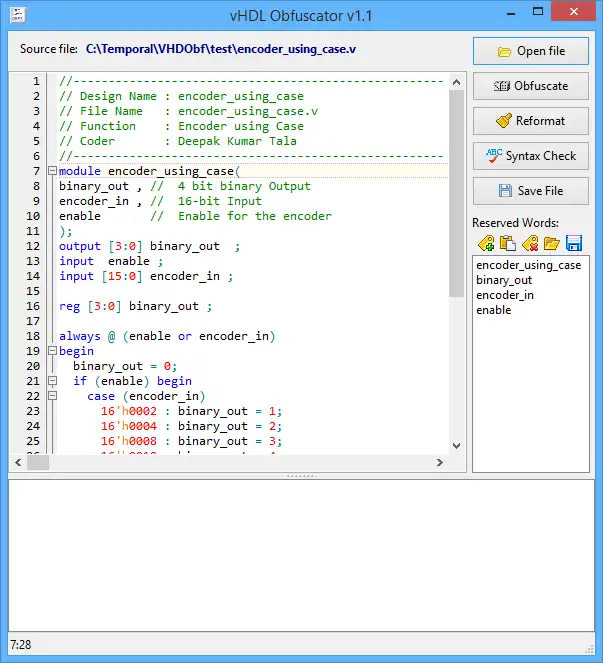The image size is (603, 663).
Task: Save reserved words list with floppy icon
Action: pos(574,244)
